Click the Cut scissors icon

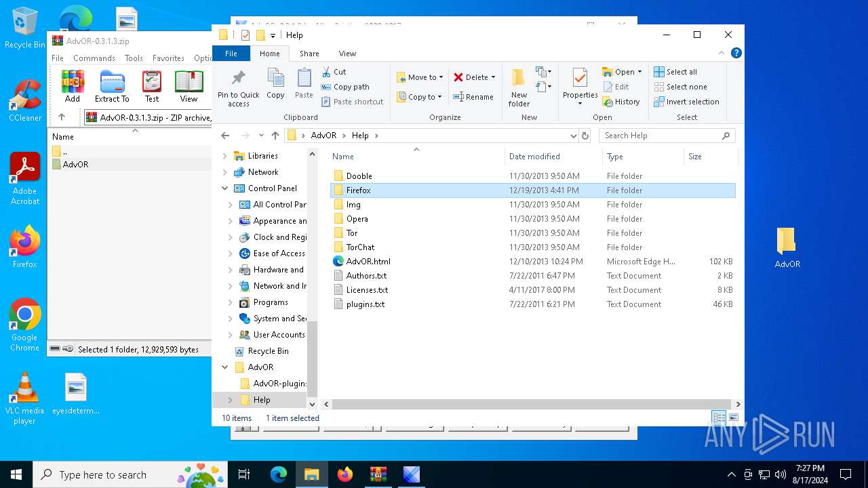coord(326,72)
